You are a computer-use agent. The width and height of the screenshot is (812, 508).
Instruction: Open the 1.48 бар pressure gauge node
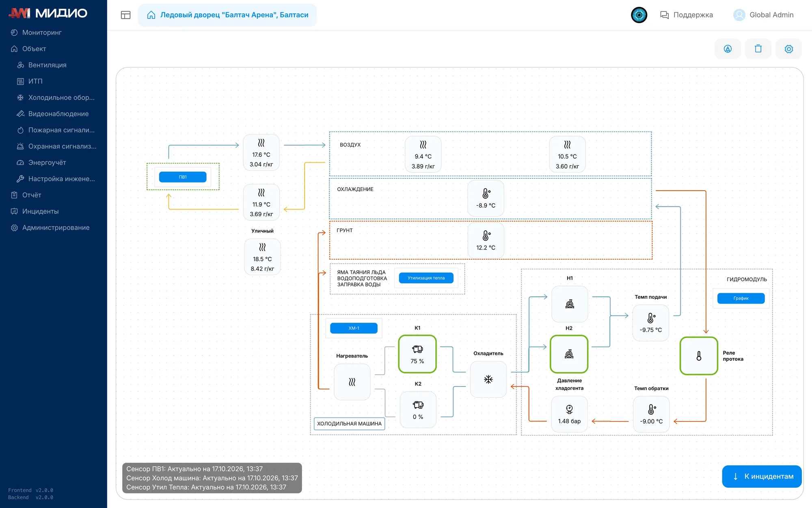tap(569, 414)
